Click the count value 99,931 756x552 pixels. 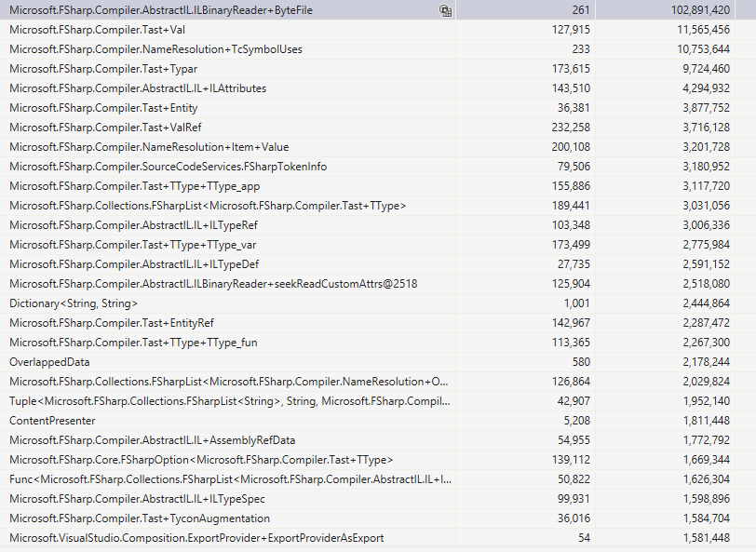click(x=574, y=499)
